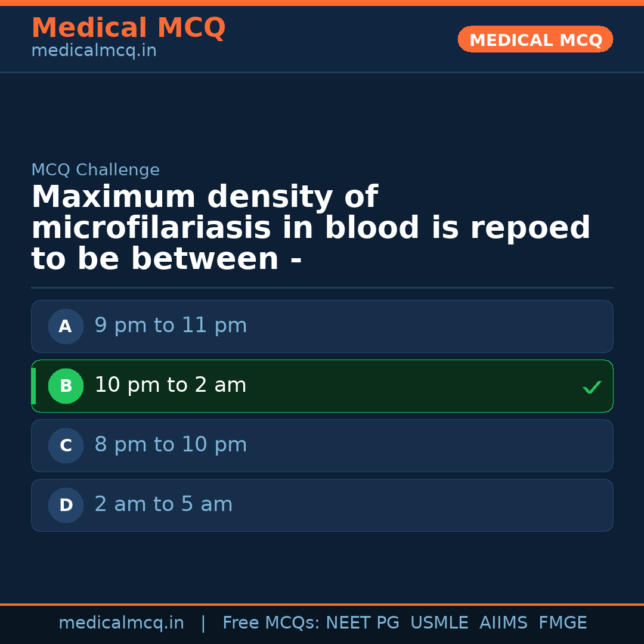
Task: Click the question text to expand details
Action: 310,227
